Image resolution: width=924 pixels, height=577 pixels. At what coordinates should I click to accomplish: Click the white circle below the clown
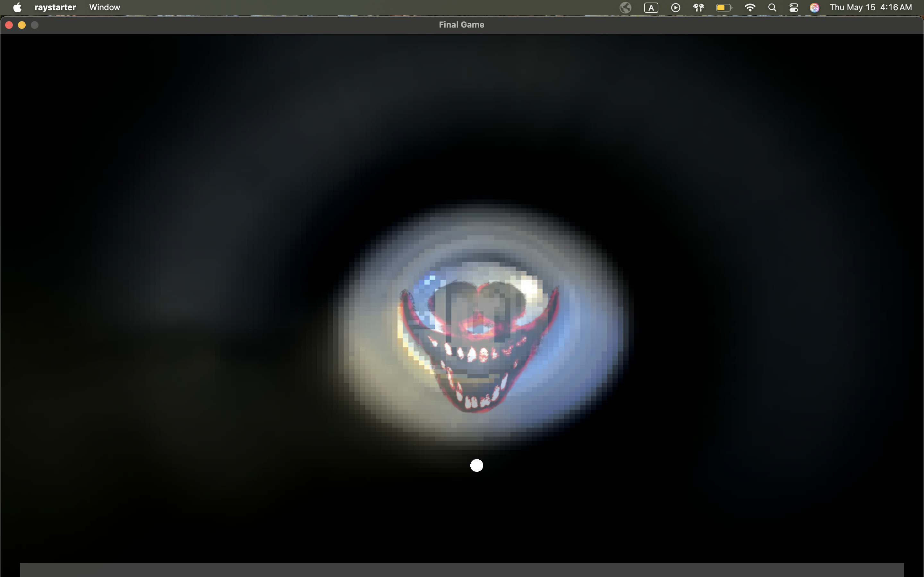[x=476, y=465]
